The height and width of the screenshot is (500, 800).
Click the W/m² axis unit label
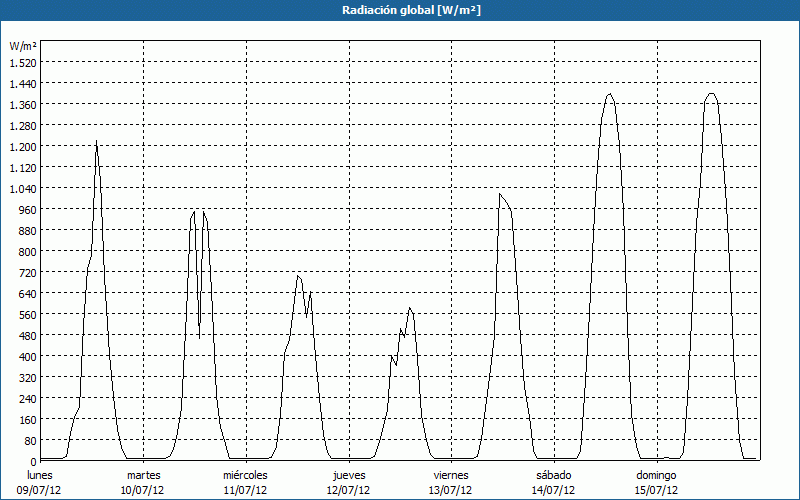click(22, 46)
